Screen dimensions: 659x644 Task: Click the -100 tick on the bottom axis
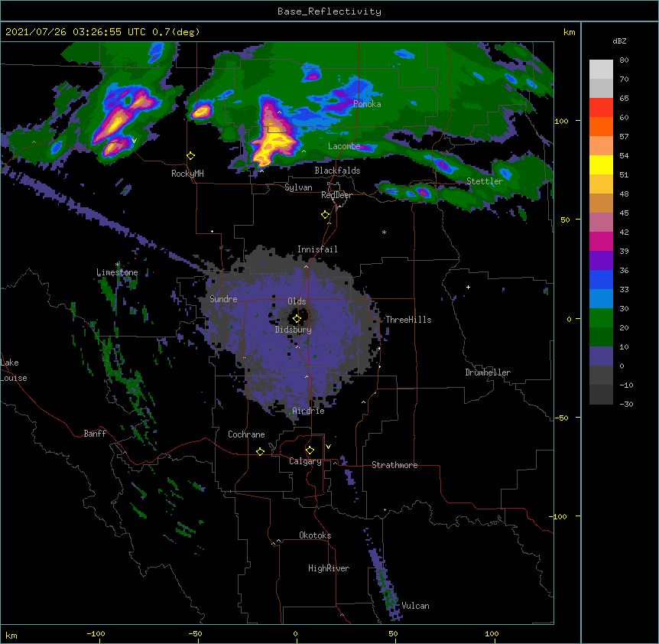(96, 633)
